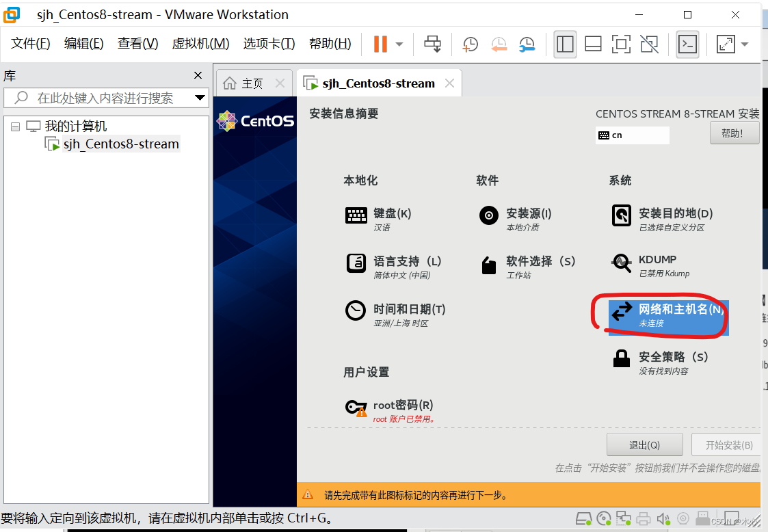Select 我的计算机 in the library tree

(75, 127)
